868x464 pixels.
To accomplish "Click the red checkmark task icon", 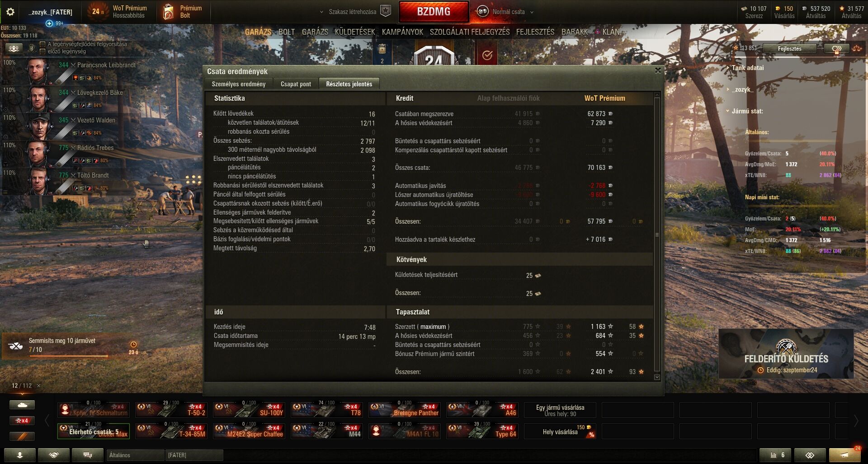I will pos(487,54).
